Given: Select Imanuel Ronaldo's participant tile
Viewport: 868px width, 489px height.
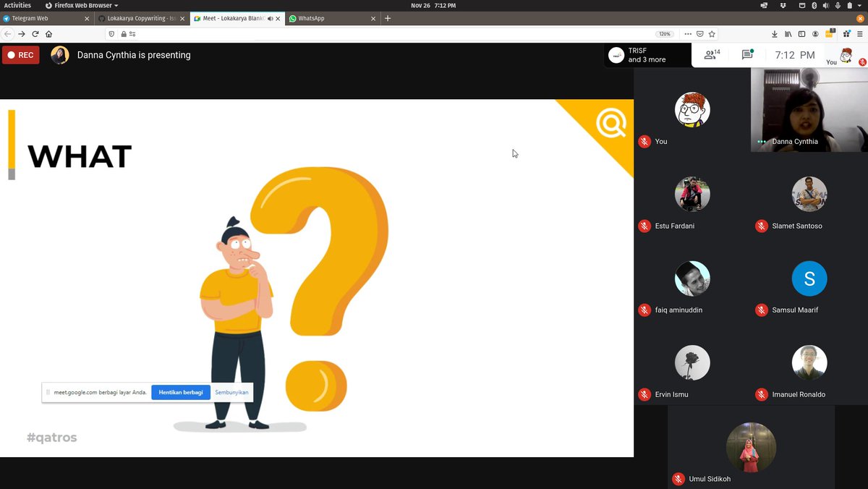Looking at the screenshot, I should [809, 363].
